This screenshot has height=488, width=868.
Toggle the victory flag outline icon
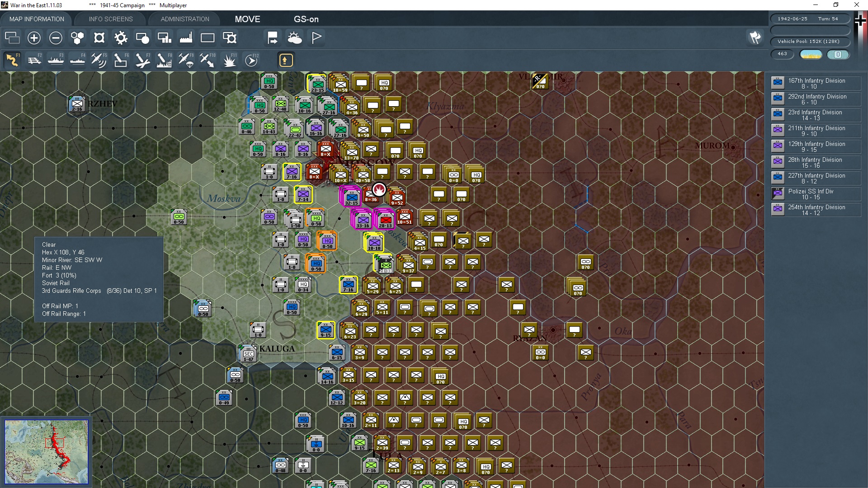point(316,38)
